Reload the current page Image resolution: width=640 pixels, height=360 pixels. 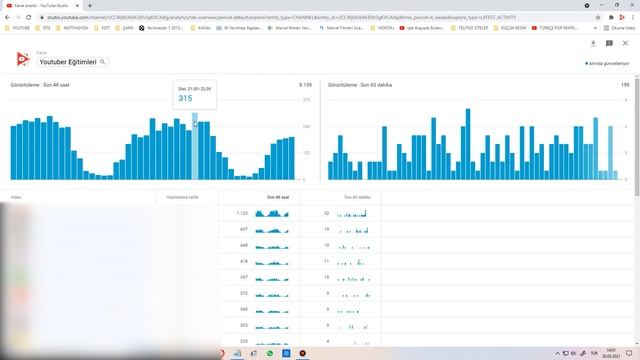(x=29, y=17)
